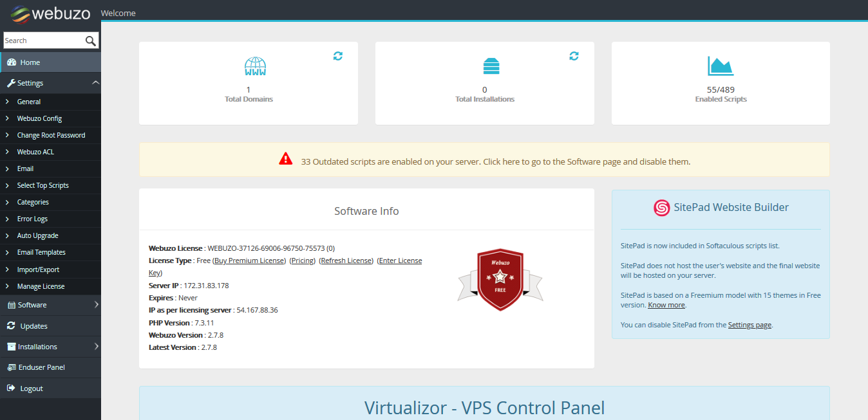The image size is (868, 420).
Task: Click the SitePad spiral logo
Action: (x=661, y=207)
